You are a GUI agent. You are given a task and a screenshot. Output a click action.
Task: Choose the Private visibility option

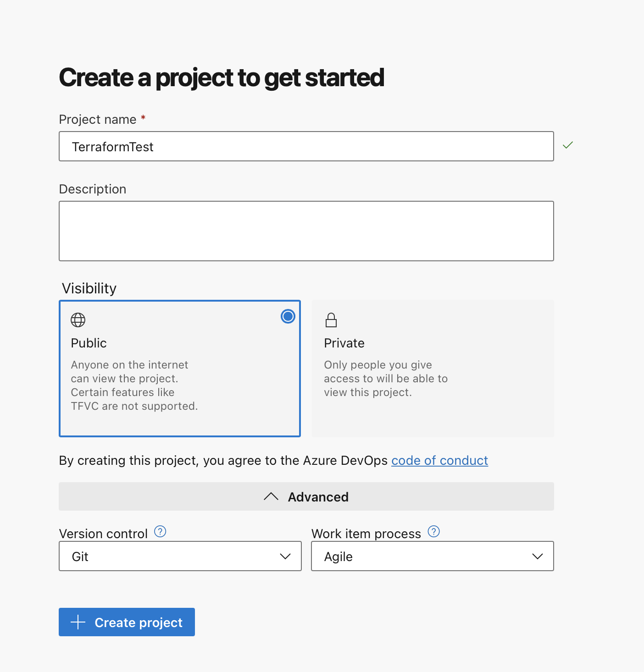(433, 368)
